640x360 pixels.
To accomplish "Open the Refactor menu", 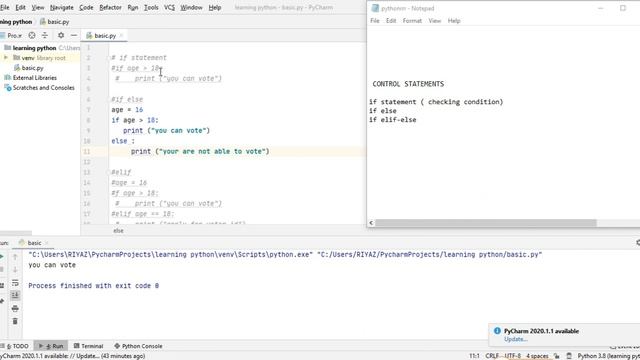I will [x=110, y=7].
